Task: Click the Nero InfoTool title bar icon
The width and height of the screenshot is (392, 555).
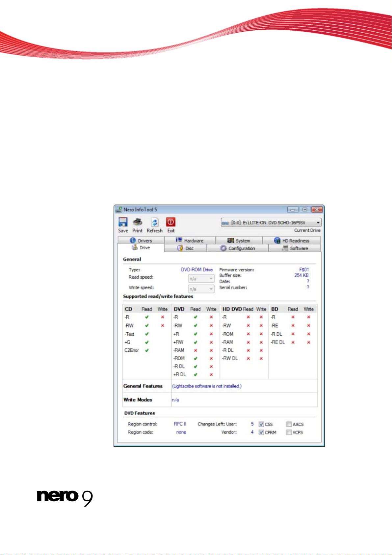Action: point(119,209)
